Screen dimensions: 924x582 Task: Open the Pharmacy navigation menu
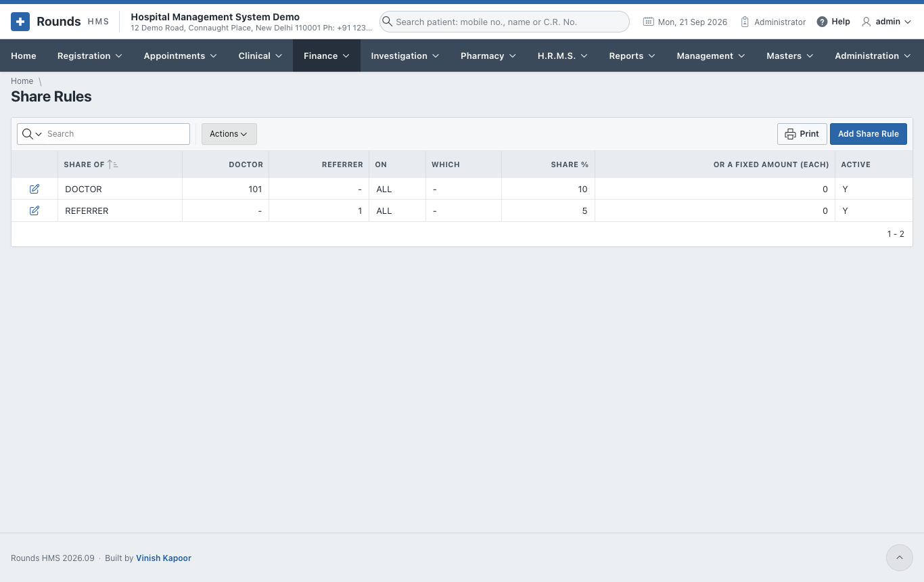tap(488, 55)
